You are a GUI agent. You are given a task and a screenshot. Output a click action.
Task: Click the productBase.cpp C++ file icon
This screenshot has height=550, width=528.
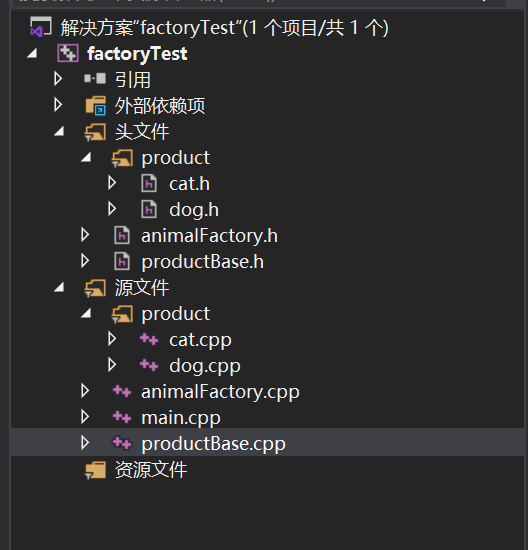(122, 443)
